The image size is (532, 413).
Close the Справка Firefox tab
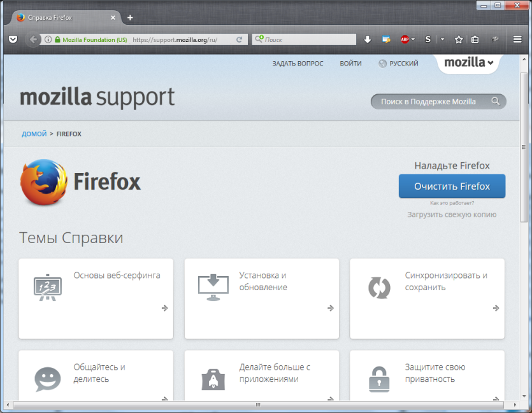pyautogui.click(x=113, y=18)
